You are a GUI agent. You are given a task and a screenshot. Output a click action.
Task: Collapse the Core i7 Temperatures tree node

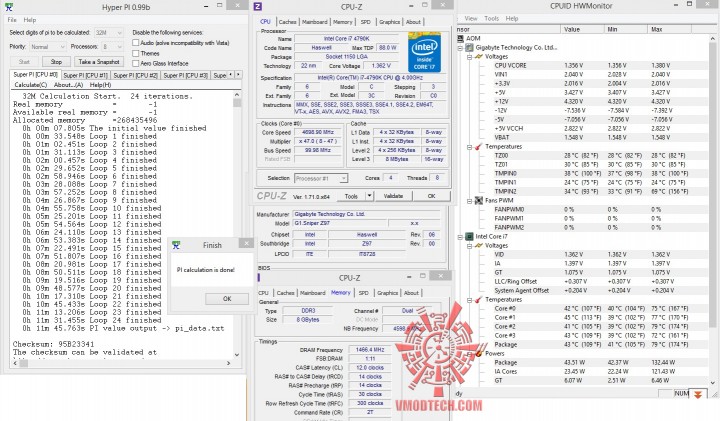[x=469, y=300]
